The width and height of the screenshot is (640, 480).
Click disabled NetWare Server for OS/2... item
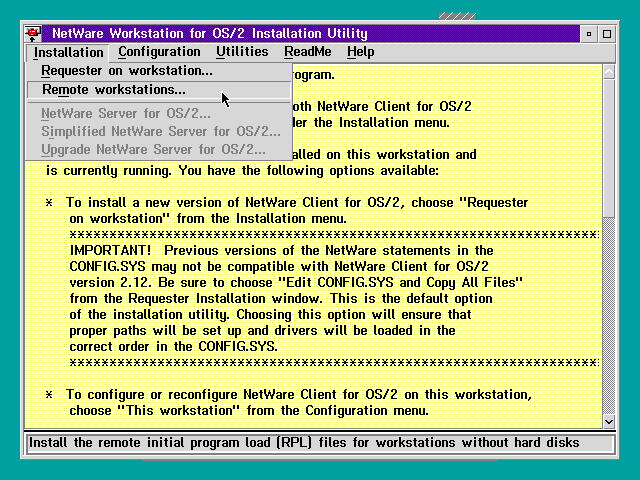[159, 113]
